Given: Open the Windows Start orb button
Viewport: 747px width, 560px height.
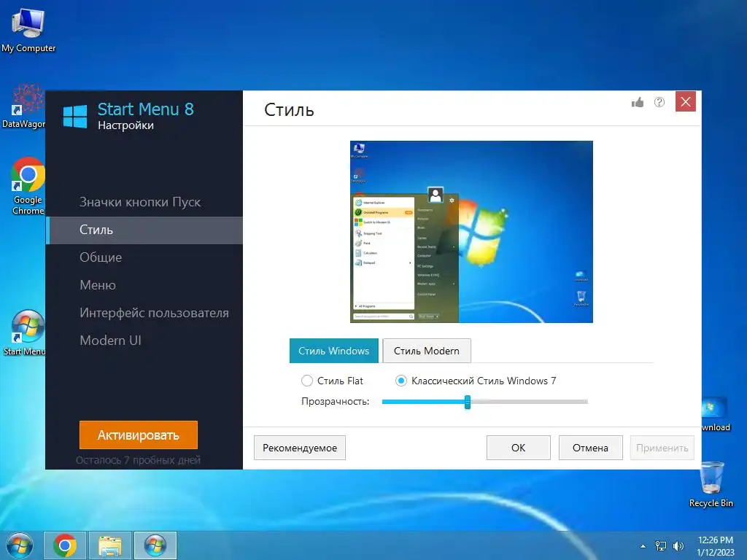Looking at the screenshot, I should [x=20, y=545].
